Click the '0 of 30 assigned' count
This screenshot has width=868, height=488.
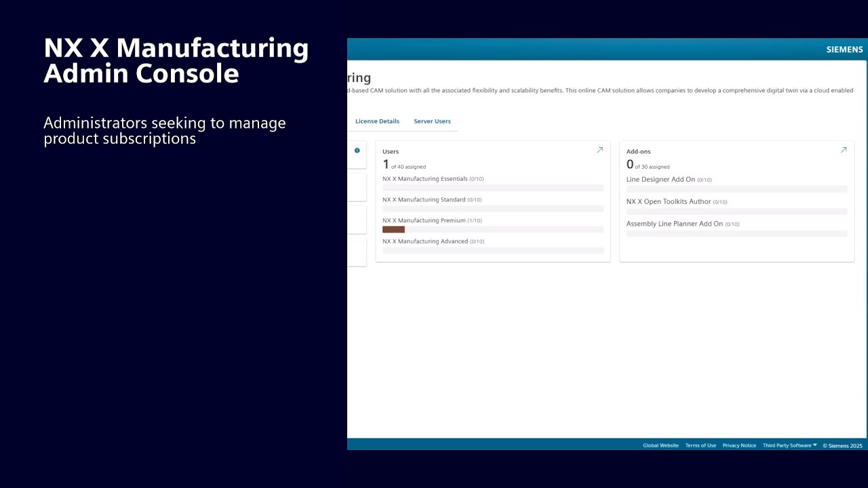tap(648, 165)
